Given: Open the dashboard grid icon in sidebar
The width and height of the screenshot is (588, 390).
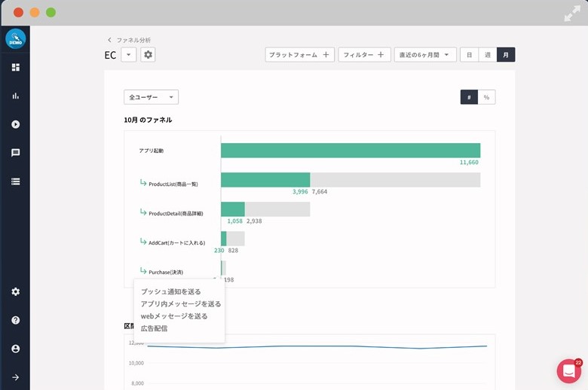Looking at the screenshot, I should (x=15, y=68).
